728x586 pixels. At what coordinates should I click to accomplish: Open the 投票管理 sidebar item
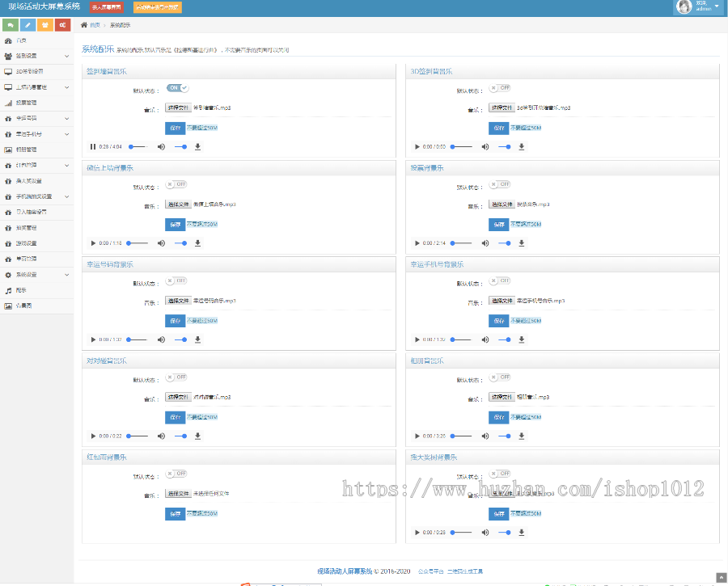tap(36, 103)
